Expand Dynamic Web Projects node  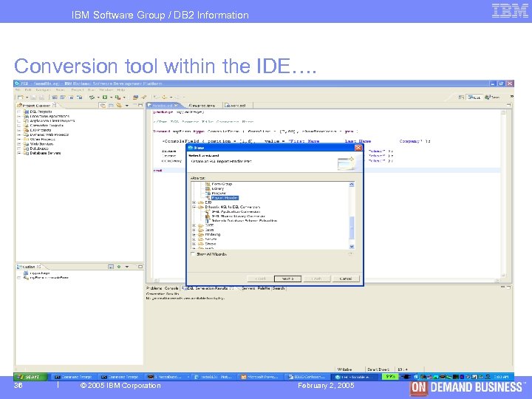pyautogui.click(x=19, y=134)
